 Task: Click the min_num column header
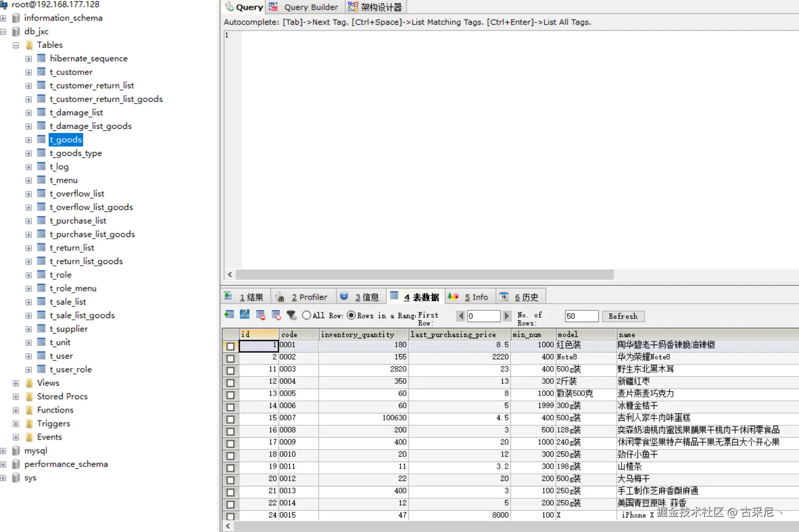pos(533,334)
